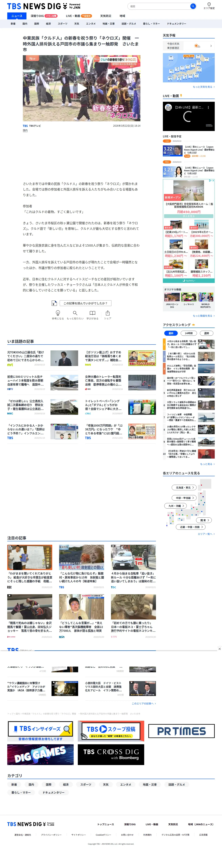Viewport: 222px width, 868px height.
Task: Select the 深掘りDIG main tab
Action: [44, 16]
